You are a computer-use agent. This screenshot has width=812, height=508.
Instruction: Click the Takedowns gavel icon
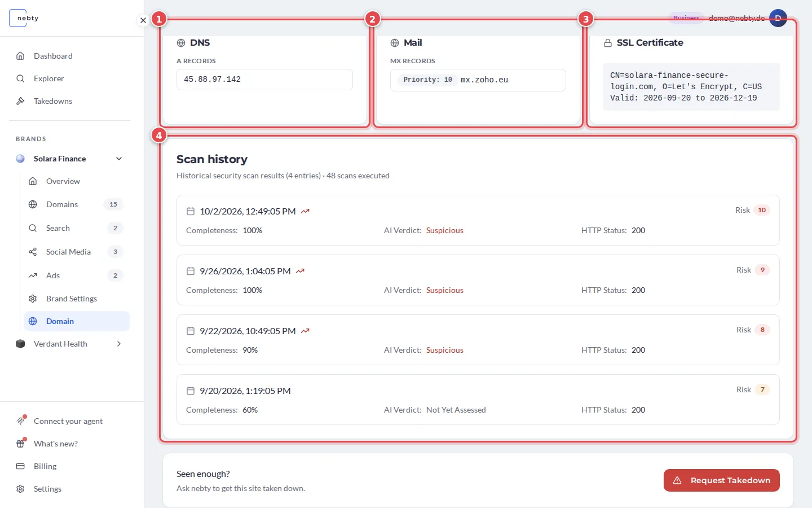tap(20, 101)
